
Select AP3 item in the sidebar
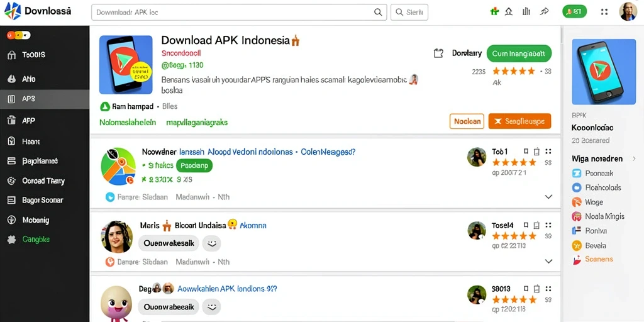45,99
